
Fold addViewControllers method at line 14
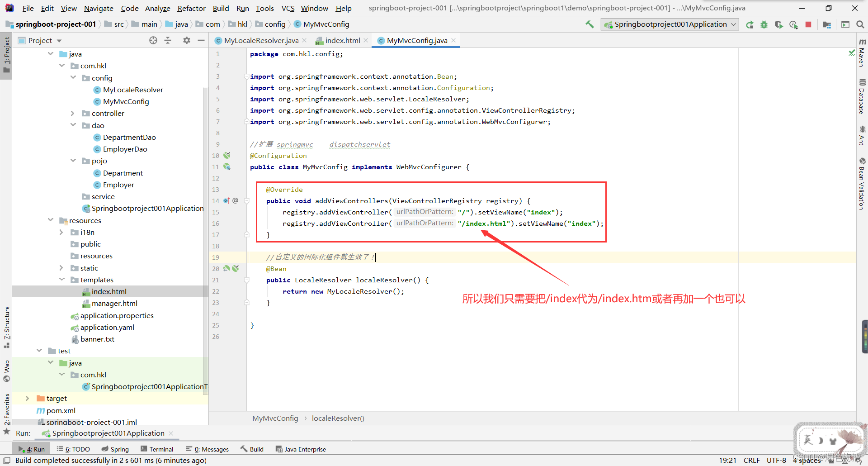coord(247,201)
